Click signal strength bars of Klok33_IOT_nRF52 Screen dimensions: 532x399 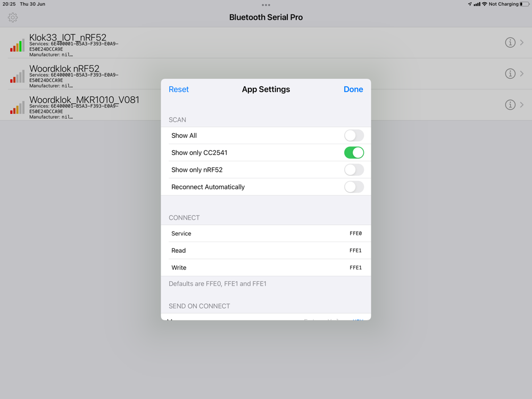coord(18,45)
